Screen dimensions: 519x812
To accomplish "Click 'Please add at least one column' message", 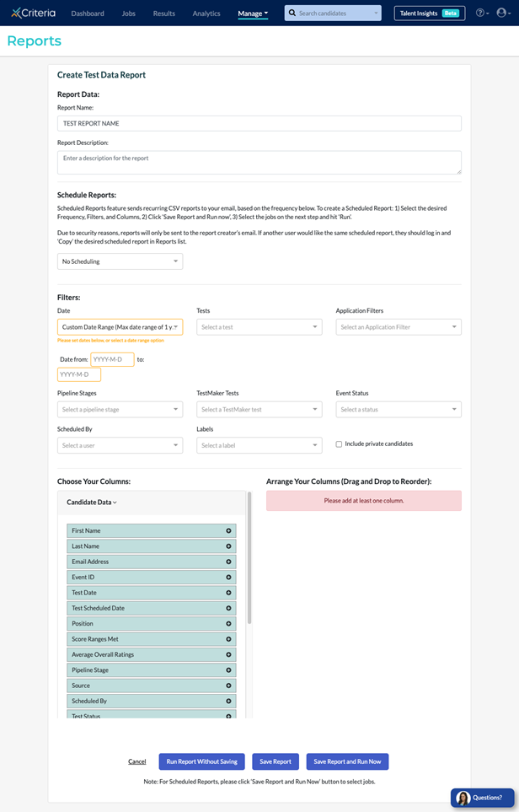I will point(364,501).
